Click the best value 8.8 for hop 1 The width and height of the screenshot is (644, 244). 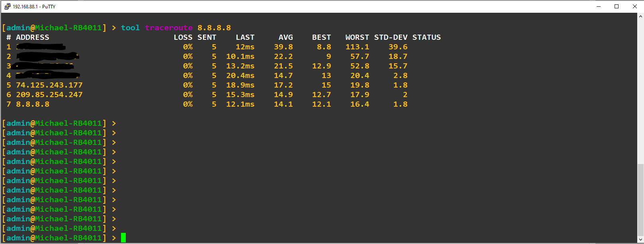coord(324,47)
